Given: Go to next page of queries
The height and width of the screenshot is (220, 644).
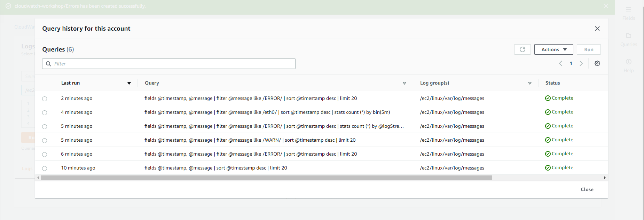Looking at the screenshot, I should 581,63.
